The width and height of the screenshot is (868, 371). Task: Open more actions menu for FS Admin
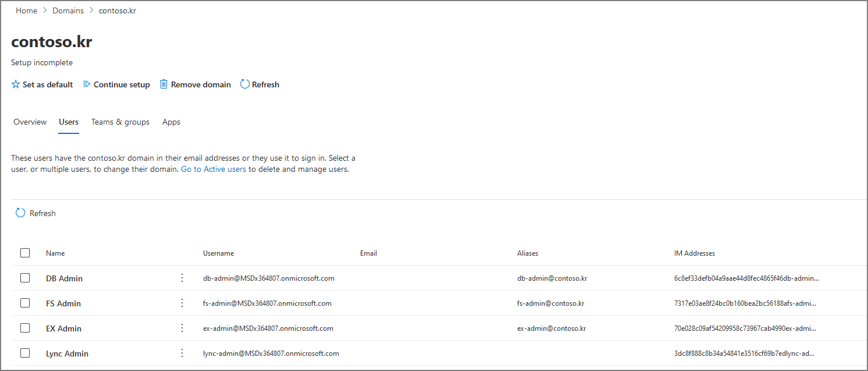(182, 303)
